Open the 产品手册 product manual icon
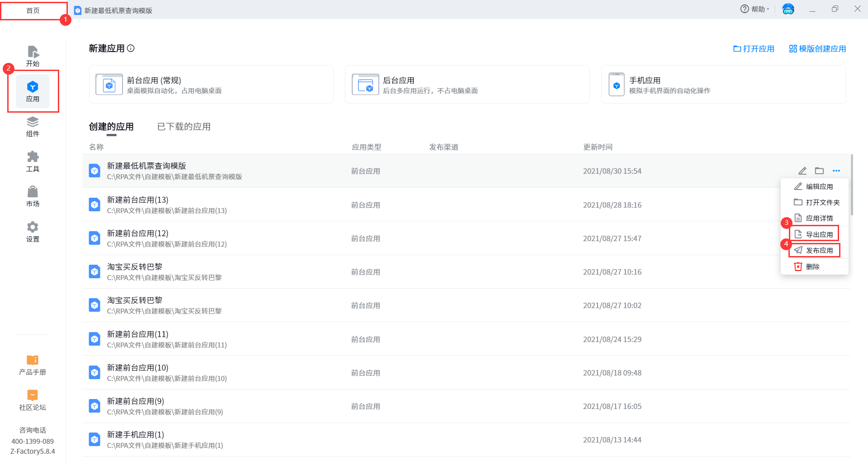Viewport: 868px width, 466px height. (x=33, y=365)
